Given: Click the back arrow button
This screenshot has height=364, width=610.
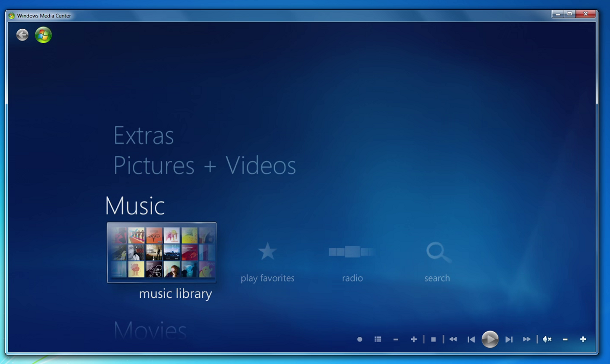Looking at the screenshot, I should pyautogui.click(x=22, y=35).
